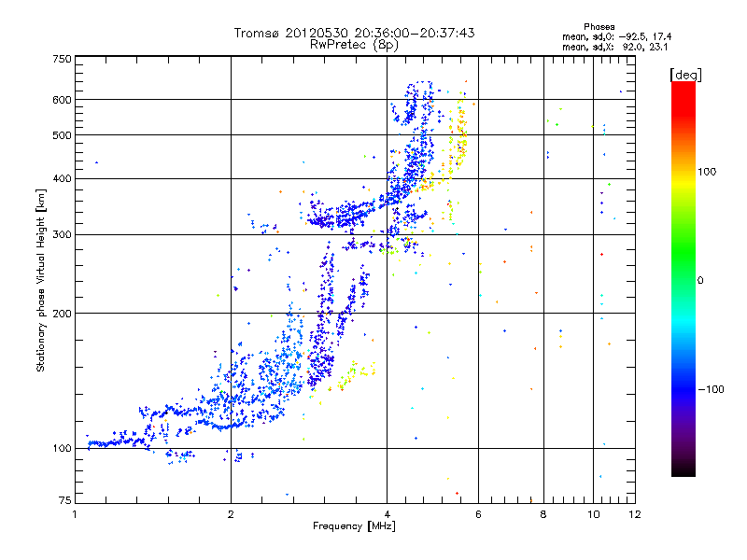
Task: Click the colorbar tick label '0'
Action: 699,281
